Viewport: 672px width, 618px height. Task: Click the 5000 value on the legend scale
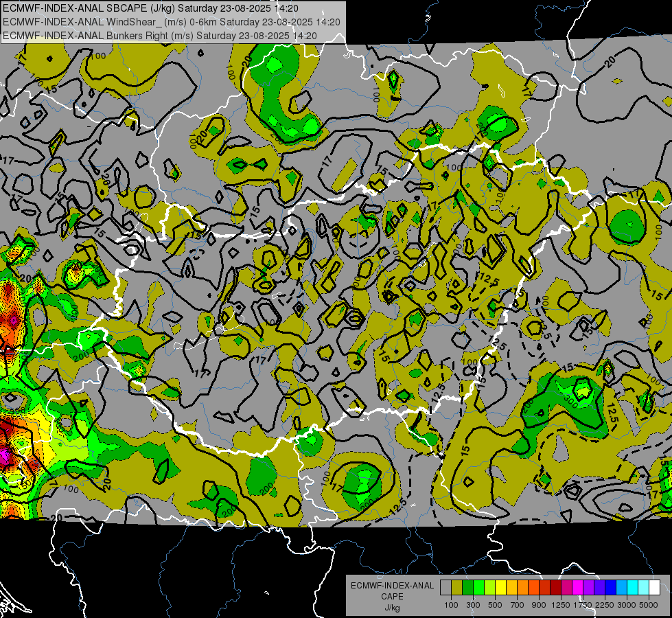[x=649, y=605]
